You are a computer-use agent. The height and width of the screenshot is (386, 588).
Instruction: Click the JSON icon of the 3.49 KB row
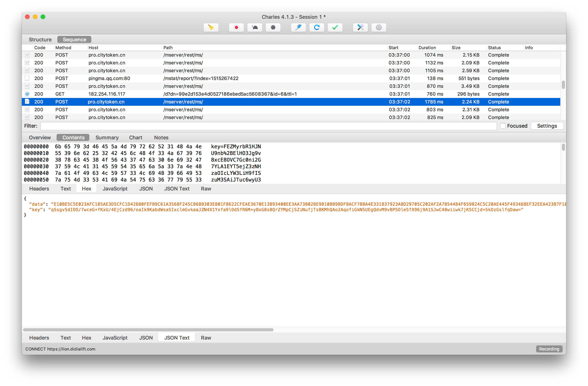27,86
